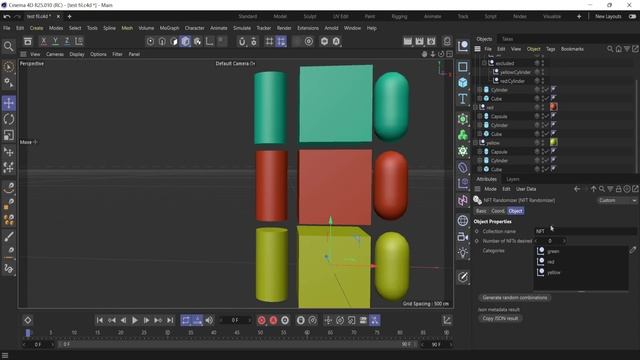This screenshot has width=640, height=360.
Task: Collapse the red null group
Action: pyautogui.click(x=475, y=107)
